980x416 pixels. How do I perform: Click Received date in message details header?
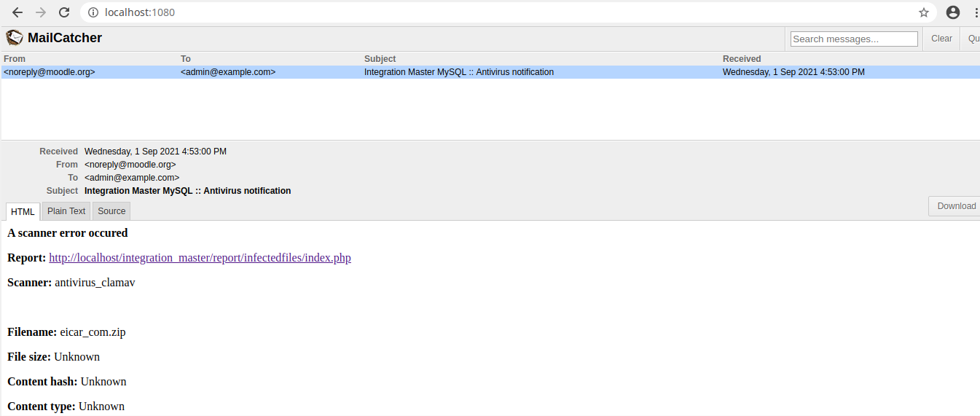(x=155, y=152)
